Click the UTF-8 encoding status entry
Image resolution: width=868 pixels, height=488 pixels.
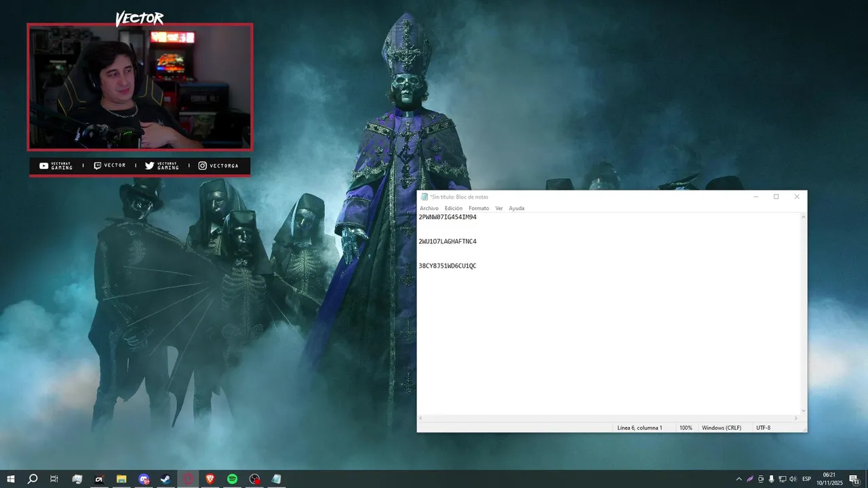pyautogui.click(x=764, y=428)
